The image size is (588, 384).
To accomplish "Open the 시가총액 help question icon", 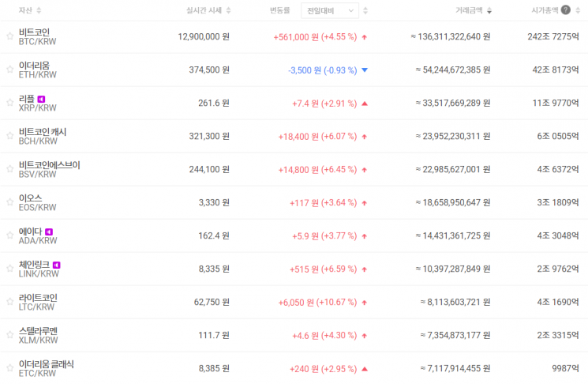I will [565, 10].
